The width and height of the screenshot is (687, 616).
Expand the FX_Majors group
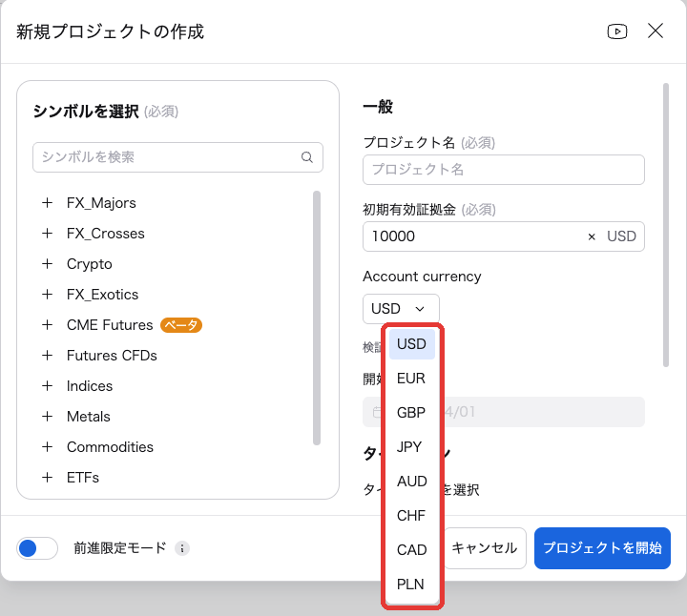48,203
